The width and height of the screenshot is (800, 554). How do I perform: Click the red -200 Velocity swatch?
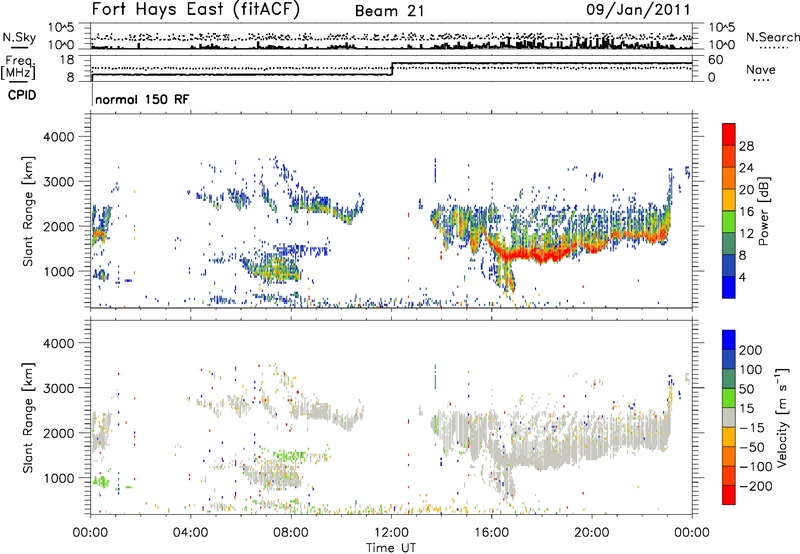pos(729,495)
